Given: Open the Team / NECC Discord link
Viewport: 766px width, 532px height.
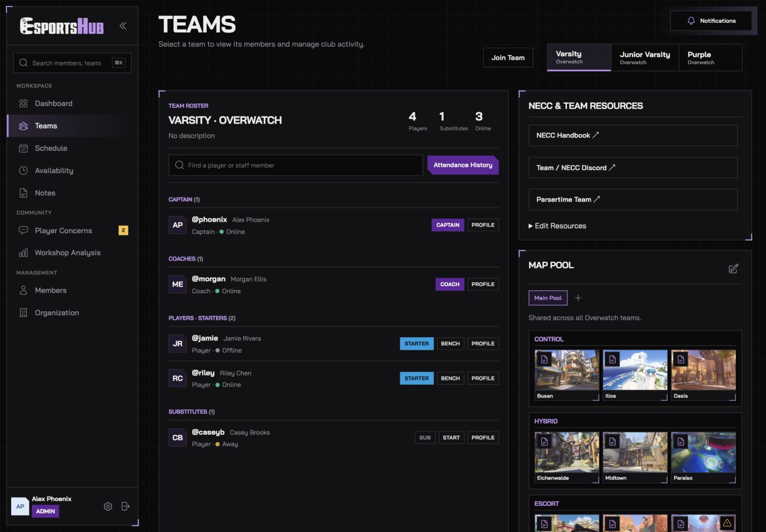Looking at the screenshot, I should (633, 168).
